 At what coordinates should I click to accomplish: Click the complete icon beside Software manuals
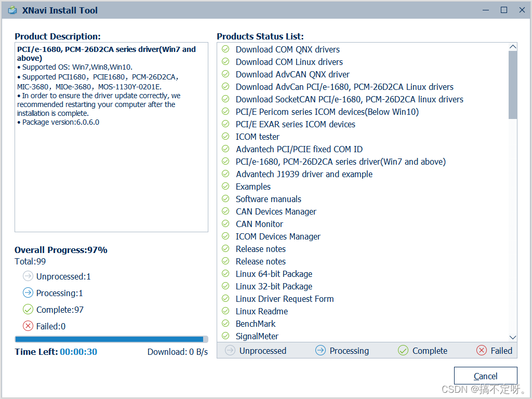tap(225, 199)
